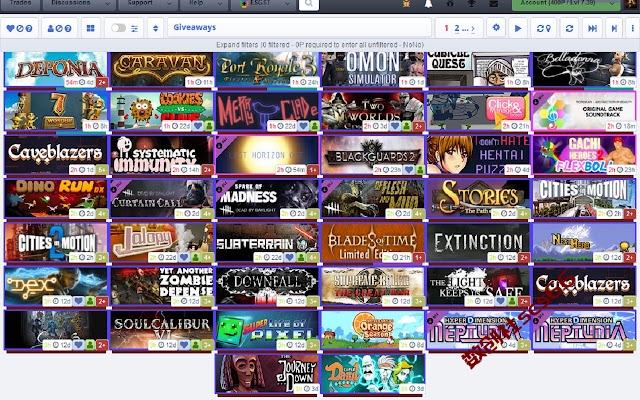Click the next page chevron in pagination

click(473, 28)
